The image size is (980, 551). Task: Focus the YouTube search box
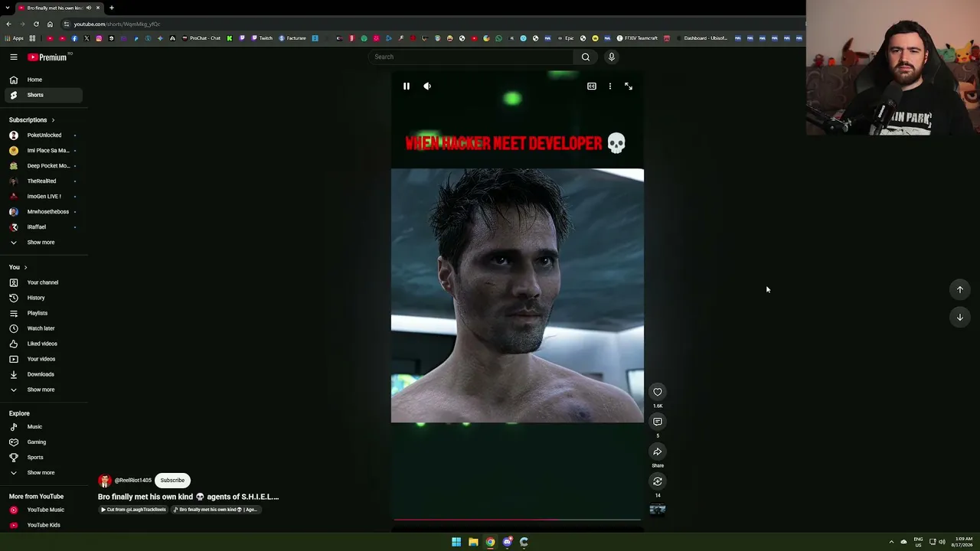(x=471, y=57)
